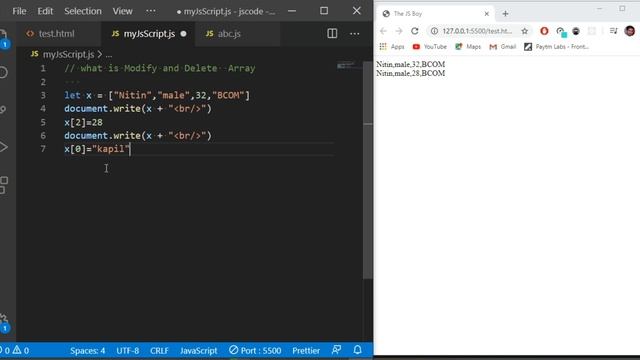Click the x[0]="kapil" code line
The image size is (640, 360).
click(x=97, y=149)
